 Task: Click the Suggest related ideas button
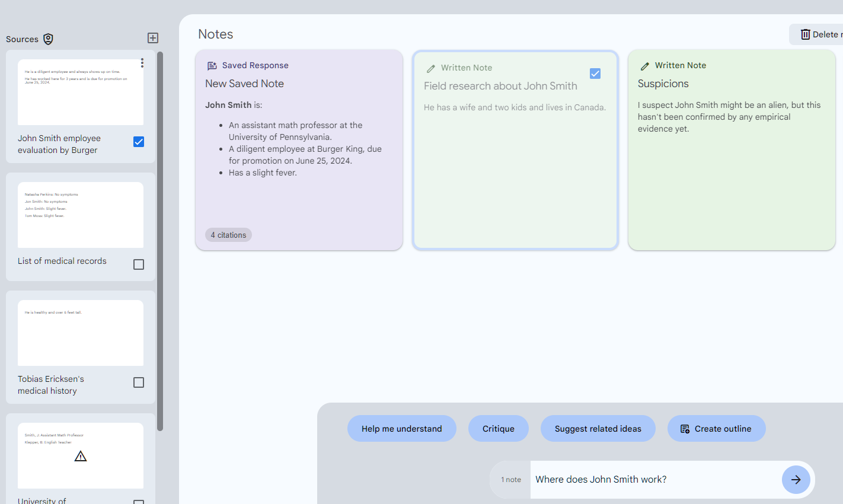point(598,428)
